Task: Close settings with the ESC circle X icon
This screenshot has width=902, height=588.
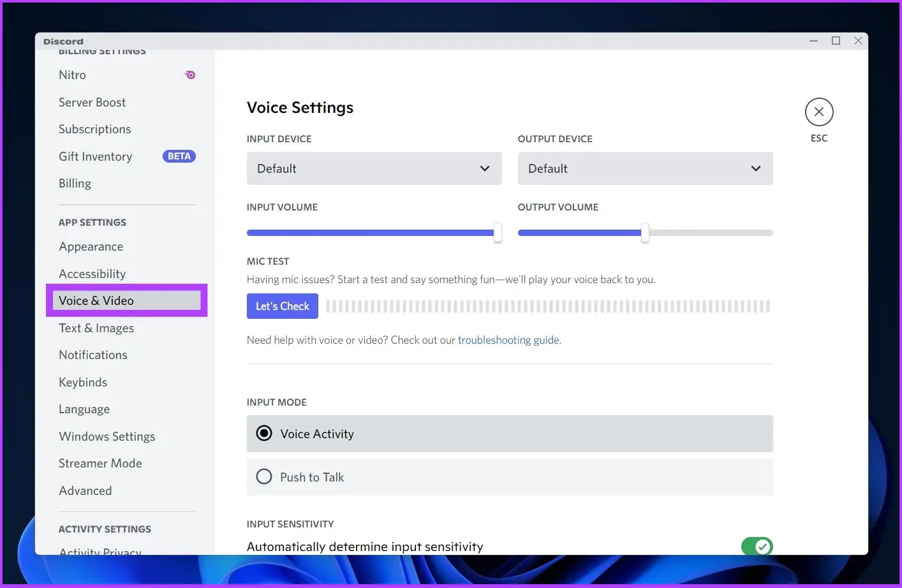Action: pos(819,112)
